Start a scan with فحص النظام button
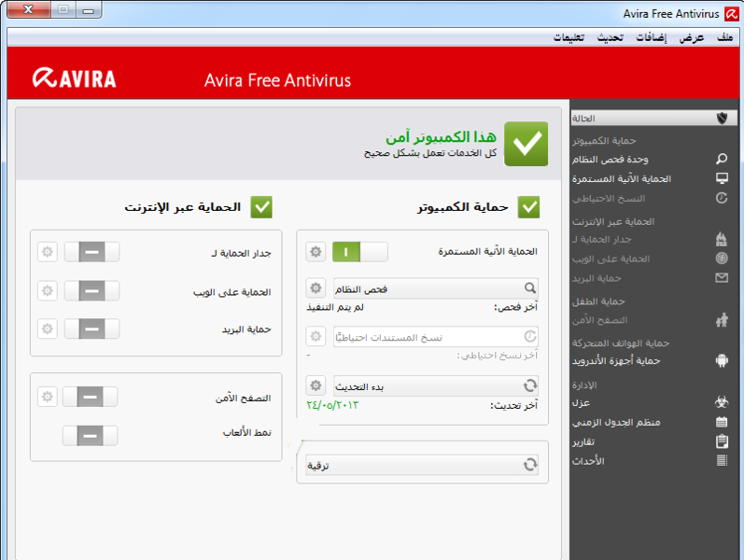Image resolution: width=744 pixels, height=560 pixels. [x=436, y=288]
